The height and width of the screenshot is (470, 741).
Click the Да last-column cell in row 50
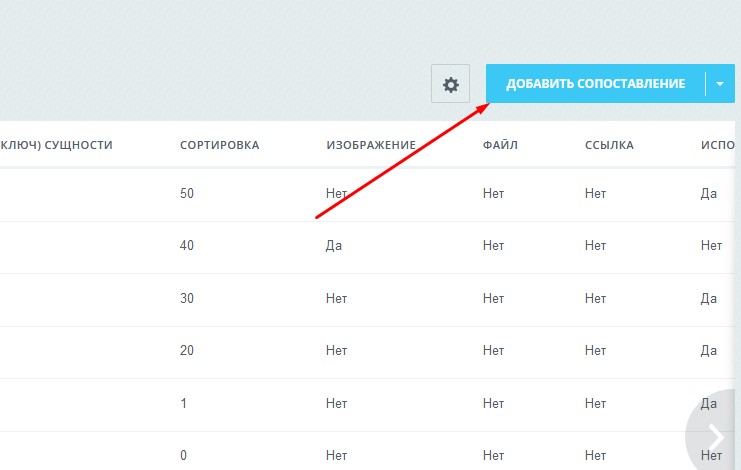click(x=709, y=194)
